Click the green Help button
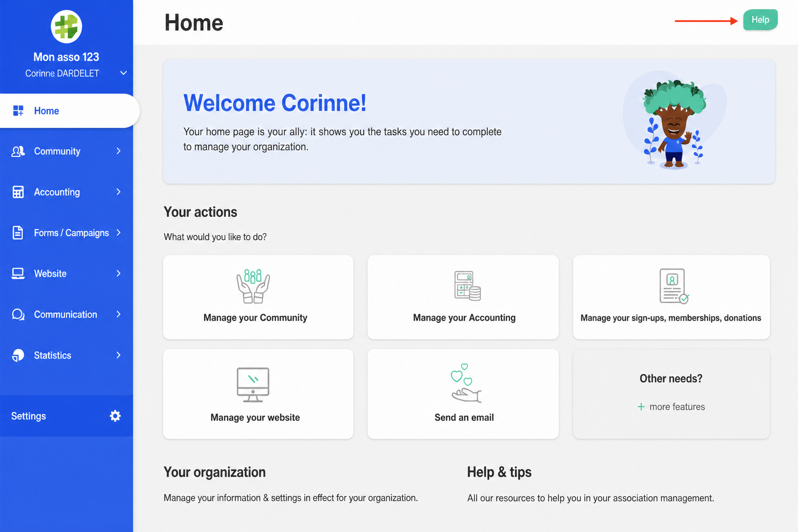The width and height of the screenshot is (798, 532). click(760, 20)
